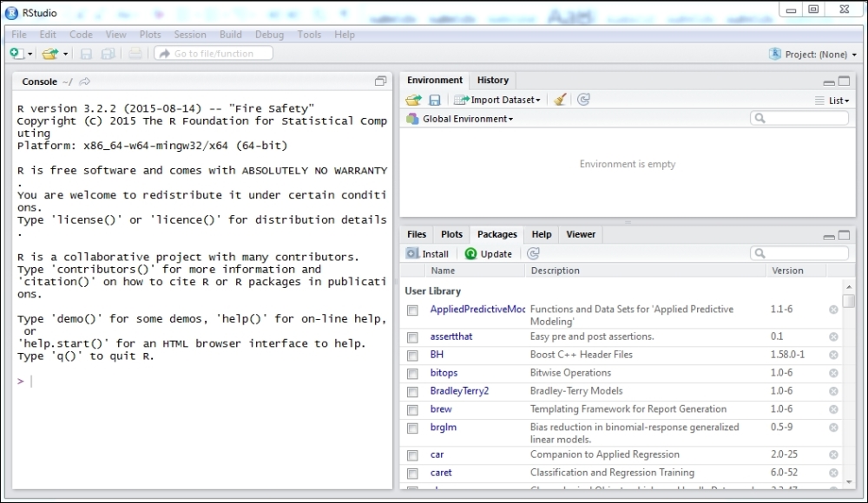Screen dimensions: 868x503
Task: Clear workspace with the broom icon
Action: (x=560, y=100)
